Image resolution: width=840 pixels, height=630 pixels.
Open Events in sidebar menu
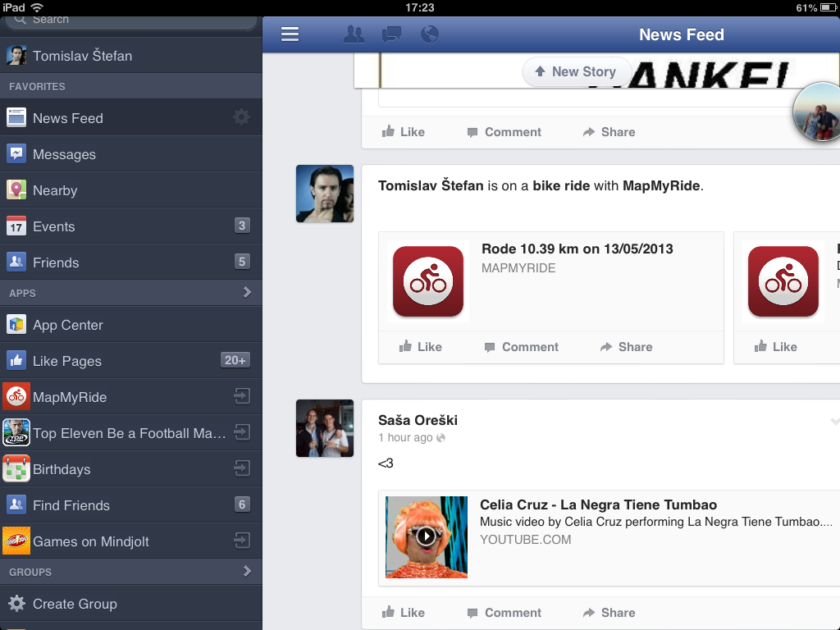[131, 226]
